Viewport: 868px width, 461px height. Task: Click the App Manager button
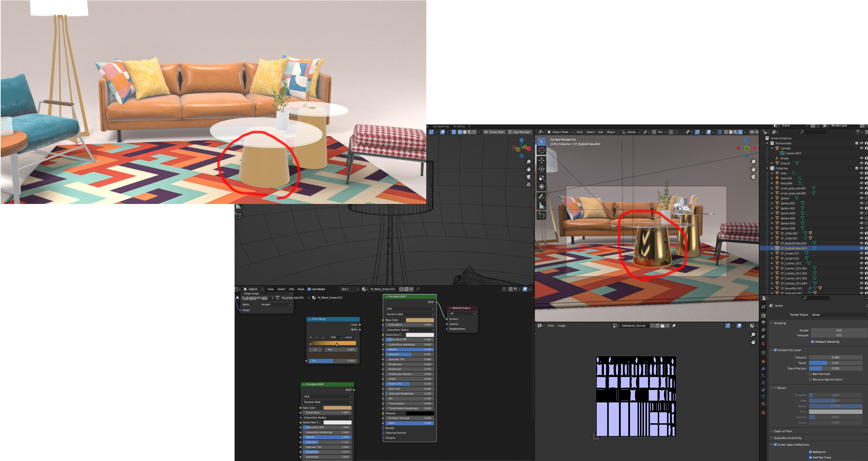click(x=519, y=132)
